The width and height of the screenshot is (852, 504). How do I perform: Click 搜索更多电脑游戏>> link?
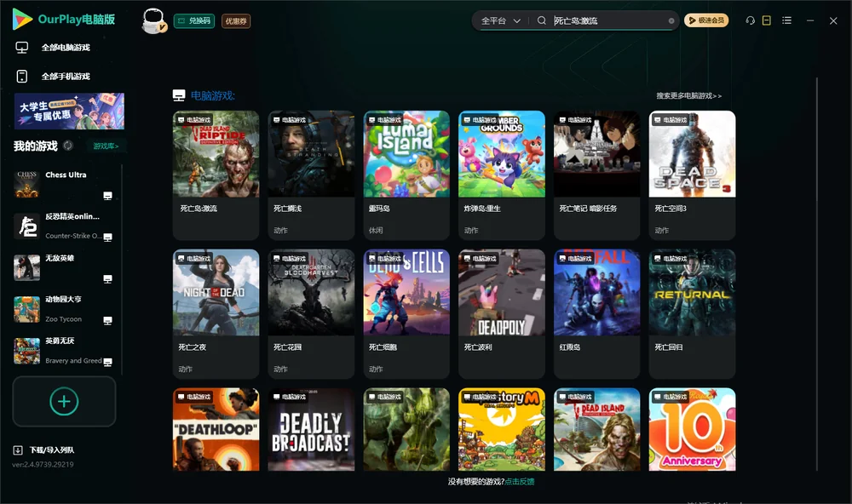pos(688,96)
